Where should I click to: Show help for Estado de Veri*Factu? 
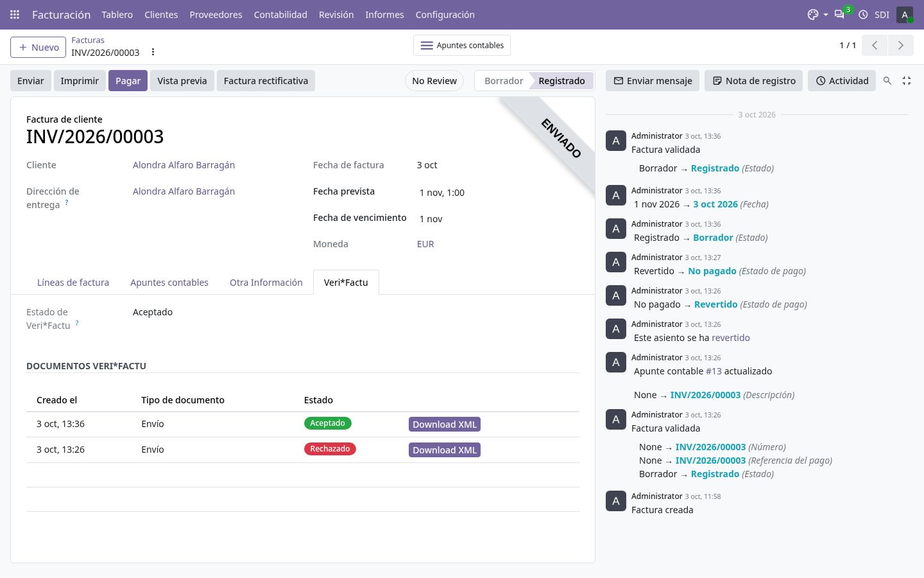77,323
